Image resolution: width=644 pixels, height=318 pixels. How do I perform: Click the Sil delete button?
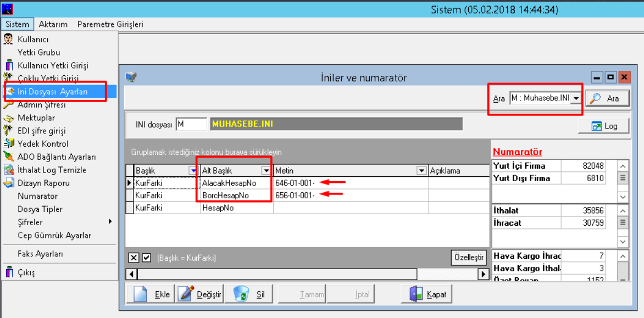click(248, 294)
